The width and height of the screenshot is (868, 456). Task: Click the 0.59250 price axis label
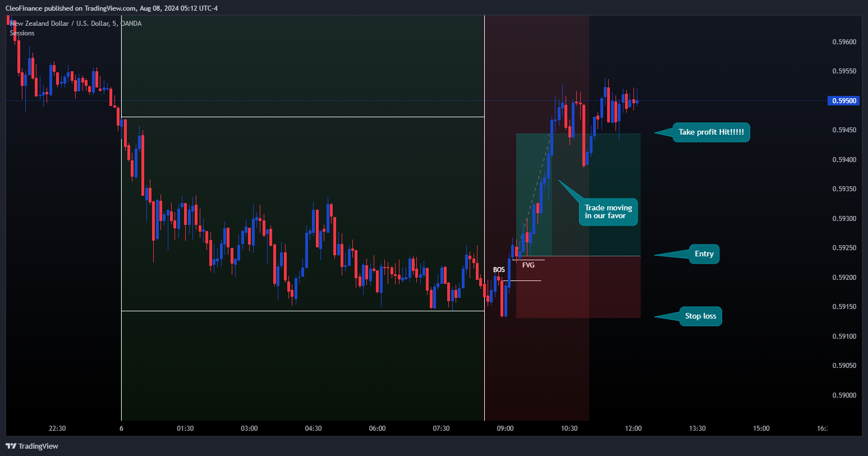click(844, 248)
